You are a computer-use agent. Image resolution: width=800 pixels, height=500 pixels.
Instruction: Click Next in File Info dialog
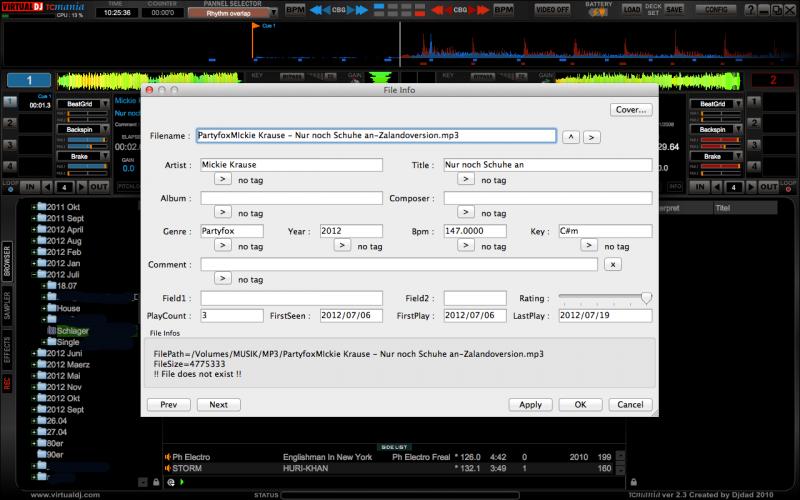(218, 405)
